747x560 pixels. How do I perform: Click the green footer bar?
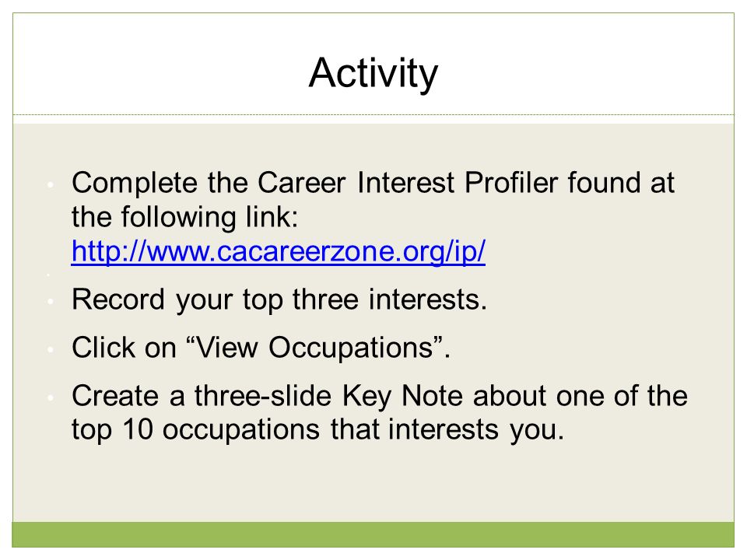(373, 534)
